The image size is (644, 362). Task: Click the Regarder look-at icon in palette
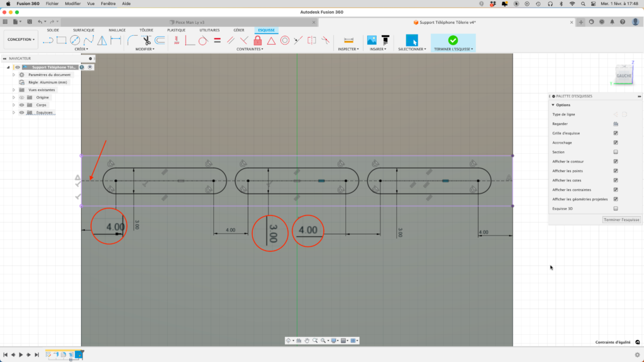tap(616, 124)
